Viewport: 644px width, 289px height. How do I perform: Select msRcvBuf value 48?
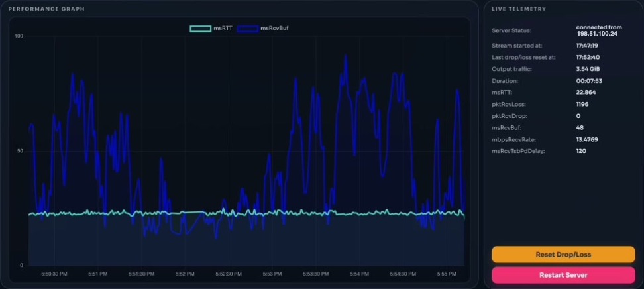(x=580, y=127)
